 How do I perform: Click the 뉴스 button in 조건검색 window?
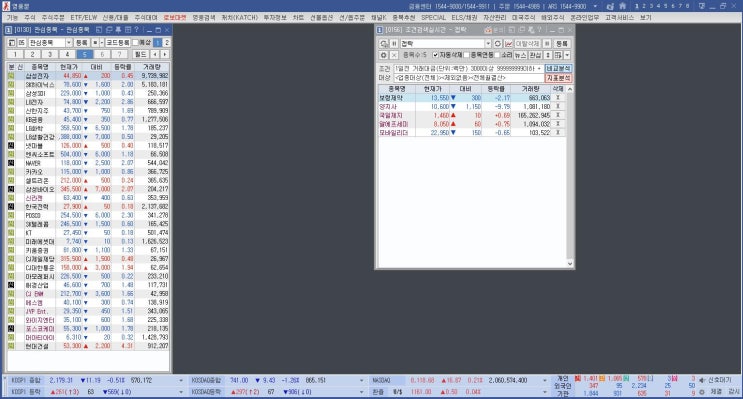pos(520,55)
